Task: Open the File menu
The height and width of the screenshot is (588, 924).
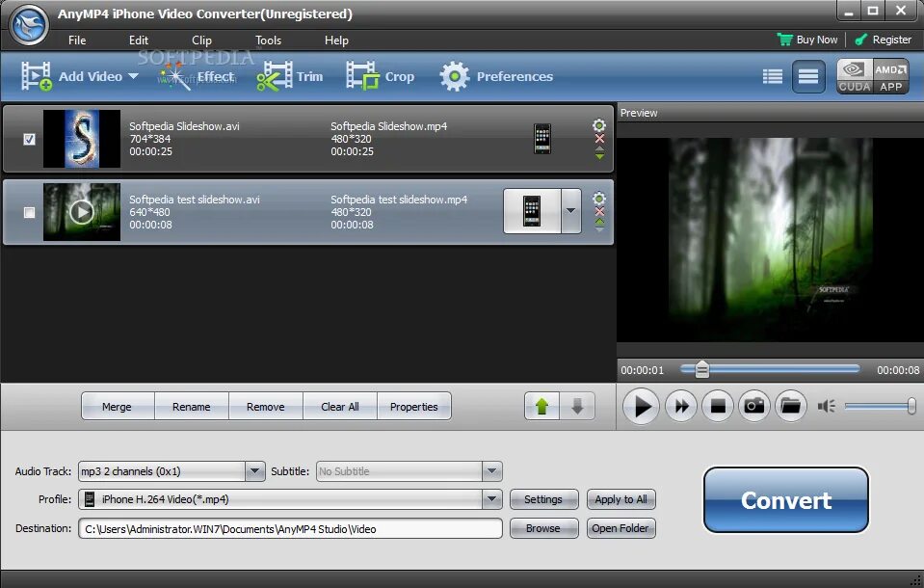Action: click(x=77, y=40)
